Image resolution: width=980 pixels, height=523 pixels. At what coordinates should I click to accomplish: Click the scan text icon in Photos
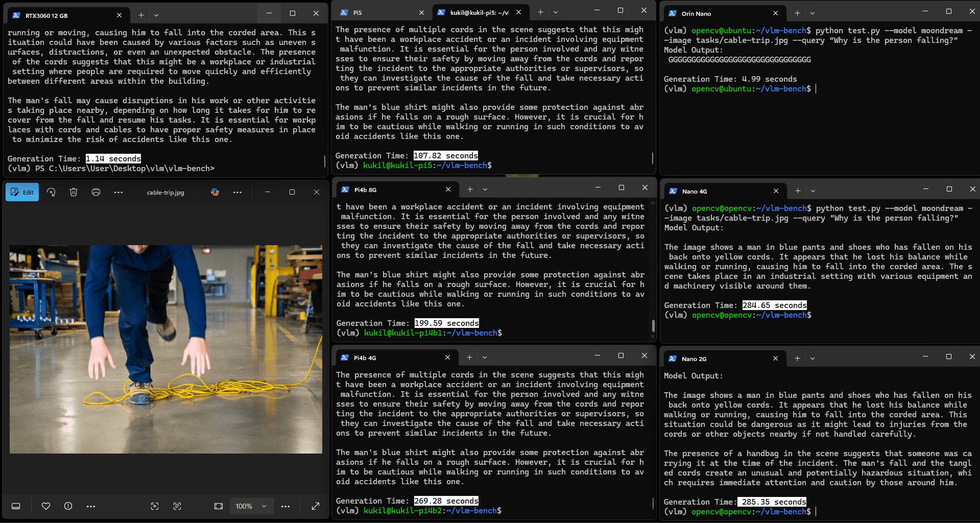pyautogui.click(x=177, y=506)
